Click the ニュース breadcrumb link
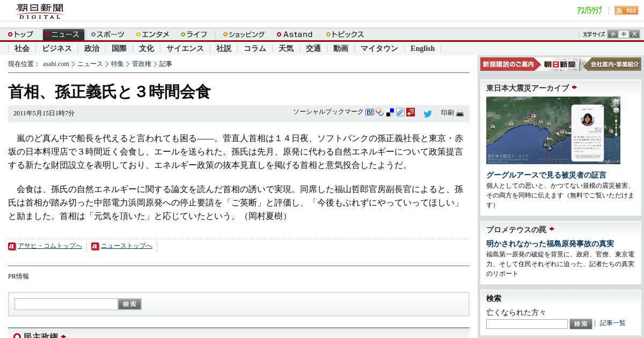The image size is (644, 338). point(90,64)
